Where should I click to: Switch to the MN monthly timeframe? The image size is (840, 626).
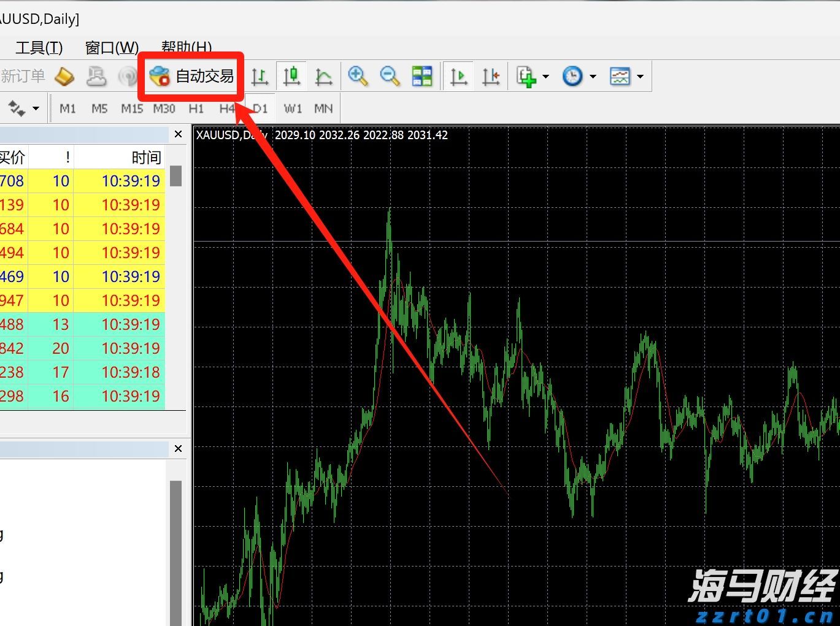tap(323, 108)
